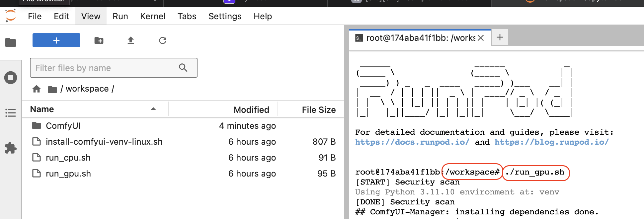Open the blog.runpod.io link in terminal
644x219 pixels.
[x=551, y=142]
